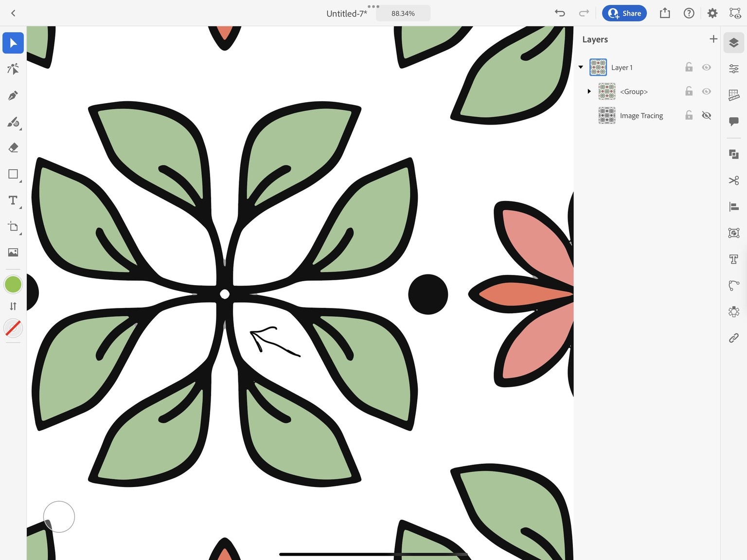Image resolution: width=747 pixels, height=560 pixels.
Task: Open the canvas view options icon
Action: [x=735, y=13]
